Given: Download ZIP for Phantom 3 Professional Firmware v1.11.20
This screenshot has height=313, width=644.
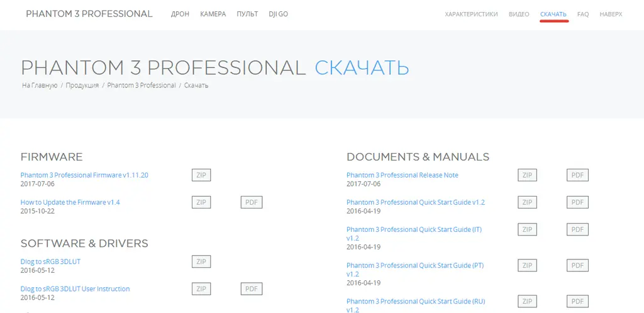Looking at the screenshot, I should click(x=201, y=175).
